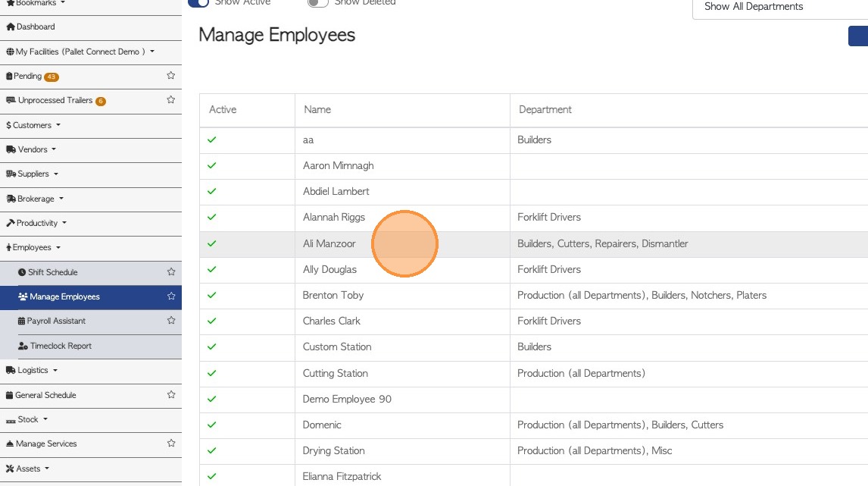Click the Dashboard home icon
This screenshot has width=868, height=486.
(11, 27)
